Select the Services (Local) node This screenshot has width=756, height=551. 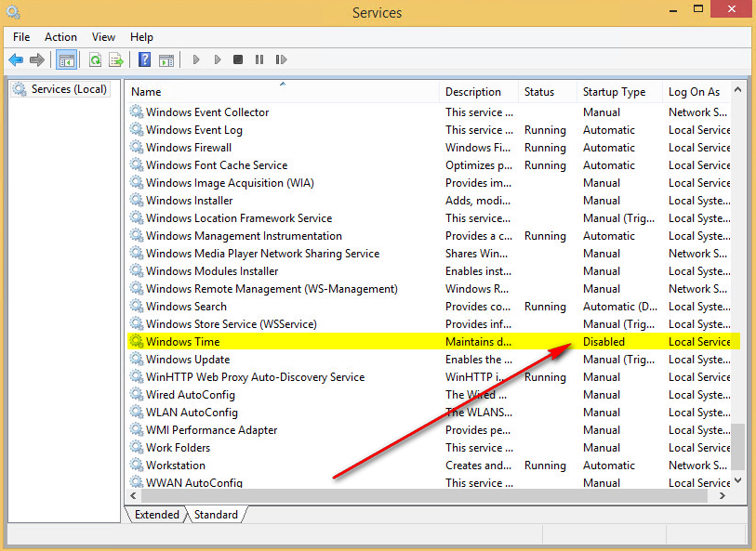coord(64,88)
